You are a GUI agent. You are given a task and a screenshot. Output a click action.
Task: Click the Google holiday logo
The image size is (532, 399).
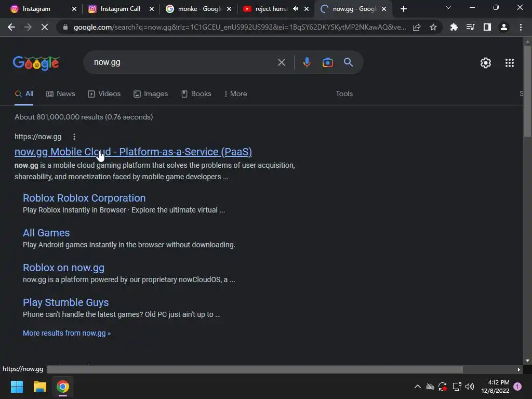click(x=36, y=63)
